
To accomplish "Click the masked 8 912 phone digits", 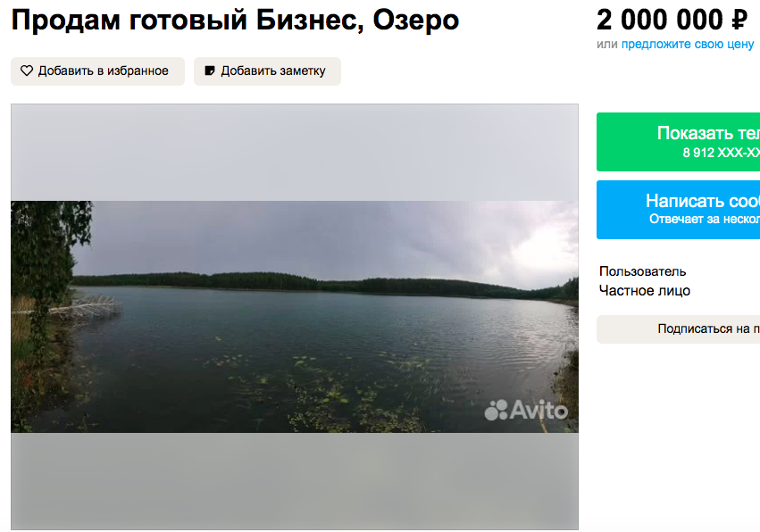I will click(x=722, y=153).
